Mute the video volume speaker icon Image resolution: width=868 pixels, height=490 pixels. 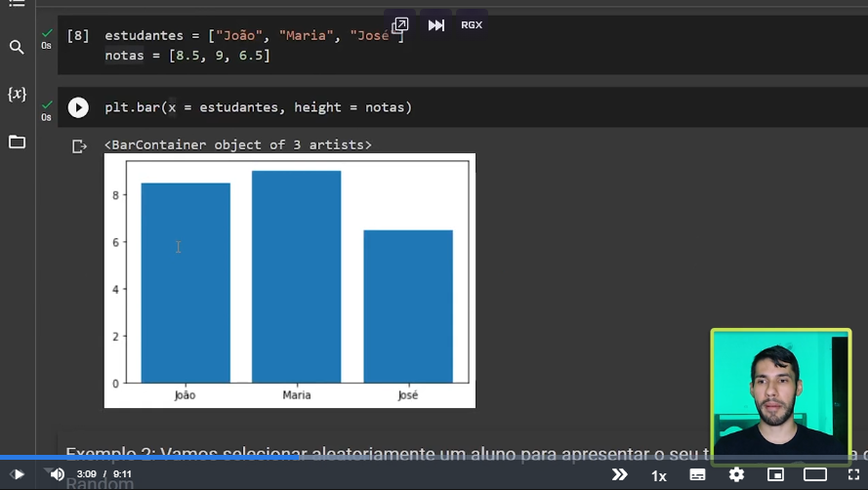[57, 474]
